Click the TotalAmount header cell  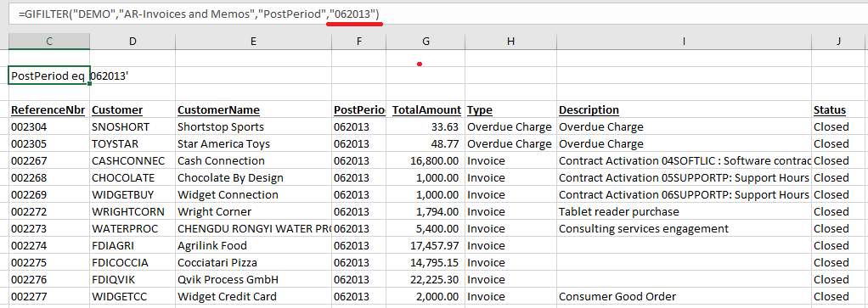point(426,109)
